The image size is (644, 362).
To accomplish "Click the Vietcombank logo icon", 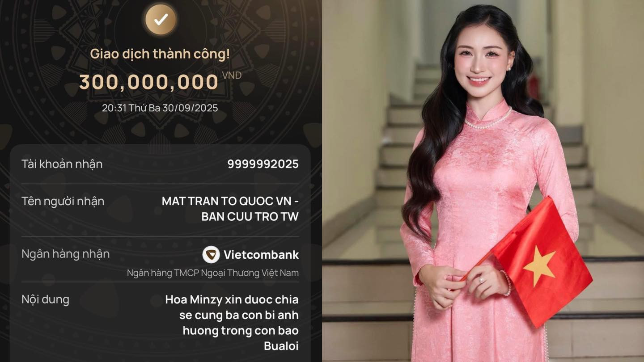I will click(211, 254).
